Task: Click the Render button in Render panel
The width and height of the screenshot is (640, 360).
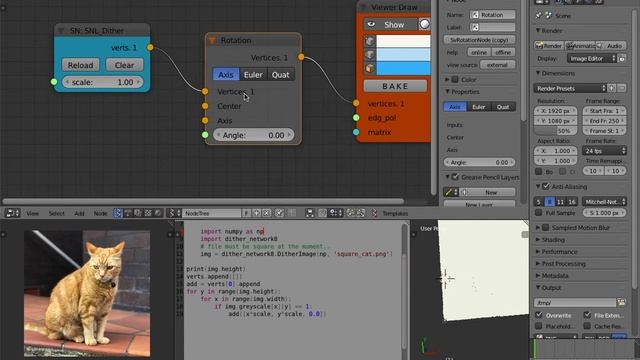Action: pos(549,46)
